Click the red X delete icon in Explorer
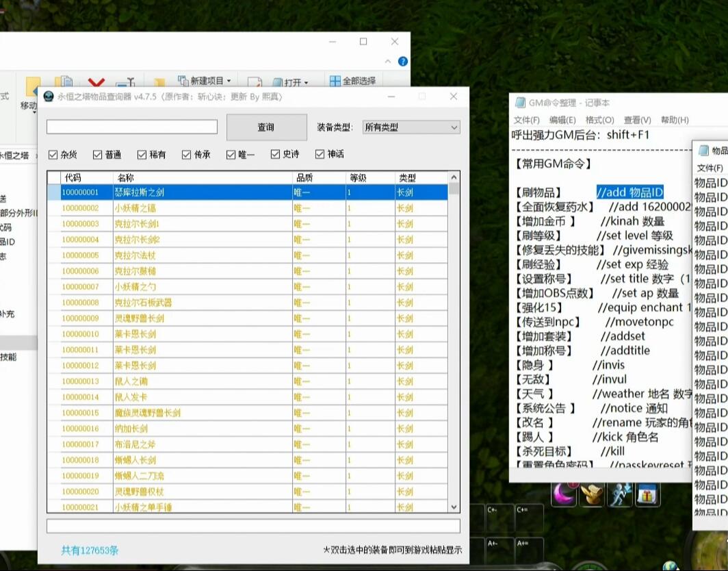Viewport: 728px width, 571px height. 96,83
